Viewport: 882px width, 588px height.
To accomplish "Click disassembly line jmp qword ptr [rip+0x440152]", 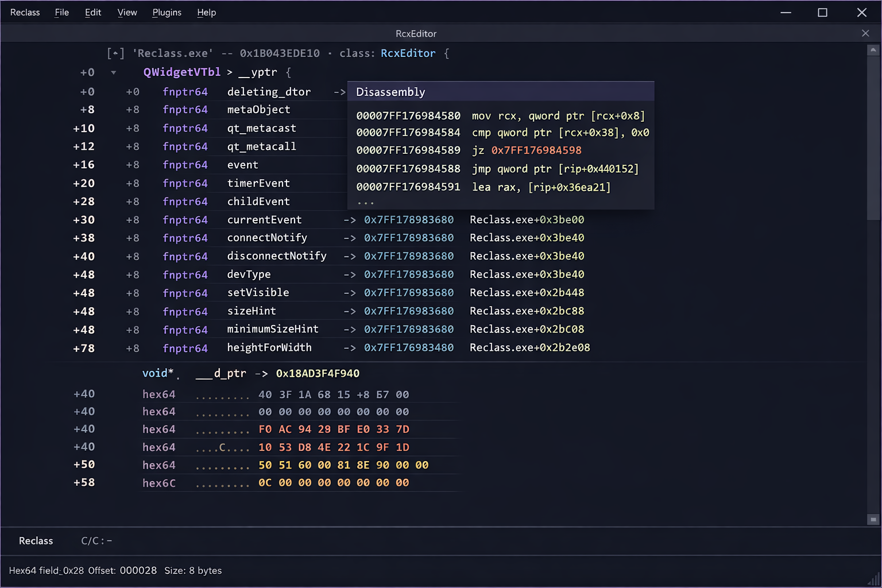I will 497,169.
